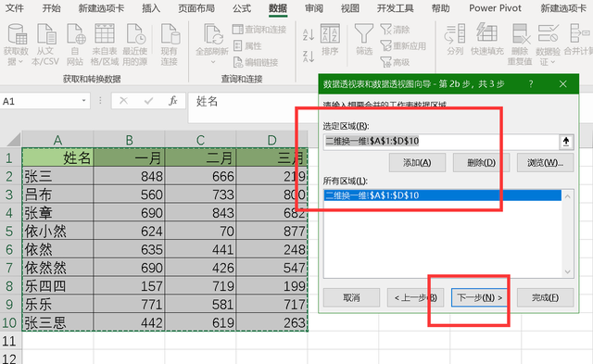
Task: Click cell with value 848
Action: click(x=129, y=176)
